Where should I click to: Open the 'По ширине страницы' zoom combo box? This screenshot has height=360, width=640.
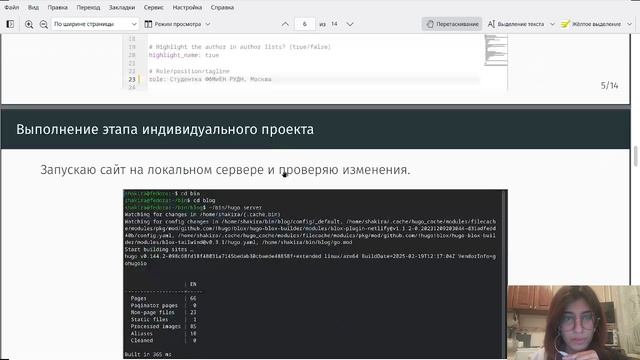pyautogui.click(x=95, y=24)
